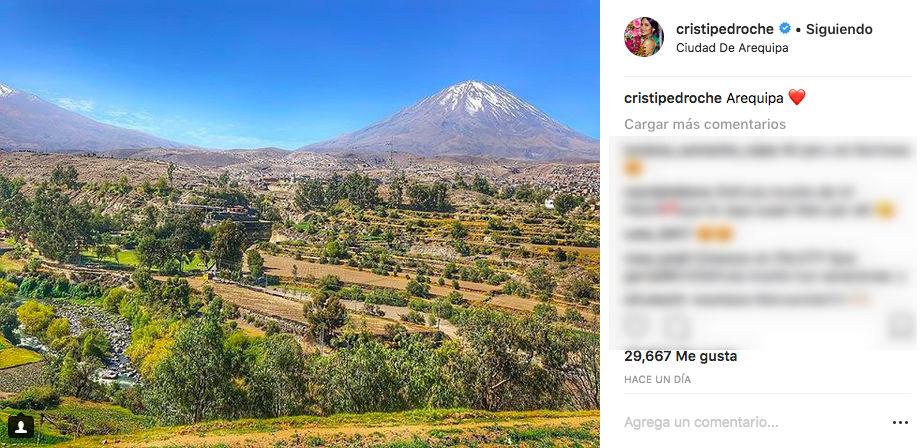Open the HACE UN DÍA timestamp
924x448 pixels.
[x=657, y=380]
